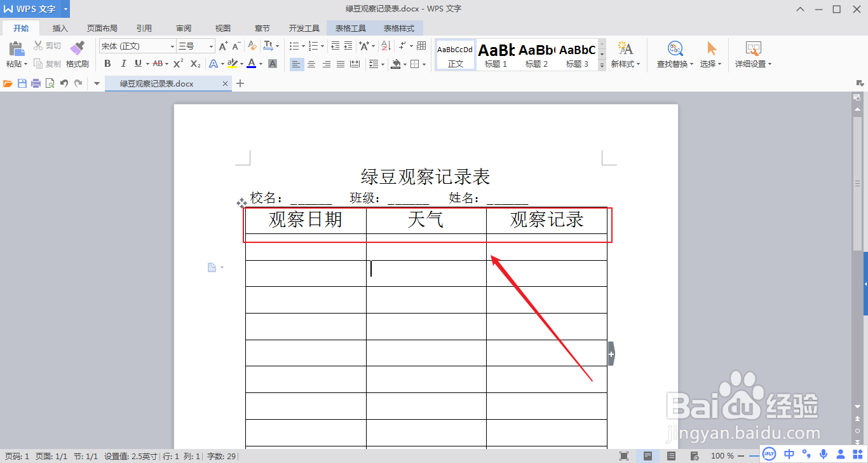Click the table move handle

(241, 203)
